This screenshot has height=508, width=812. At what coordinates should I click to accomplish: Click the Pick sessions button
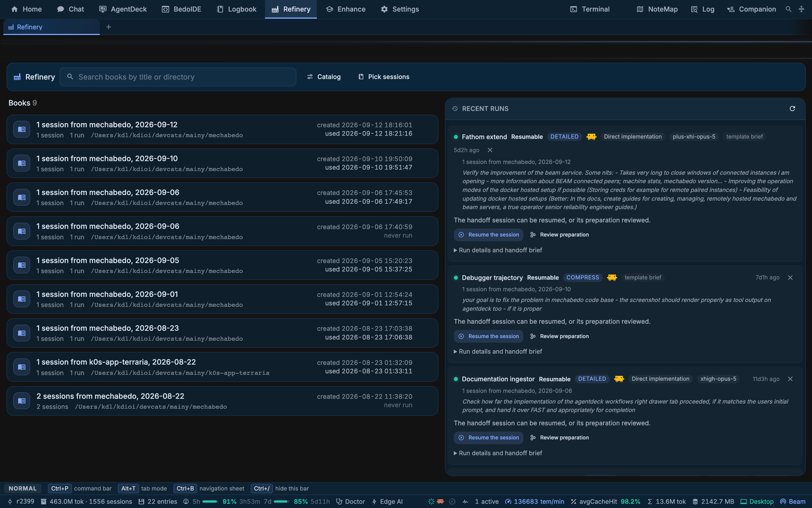[383, 77]
